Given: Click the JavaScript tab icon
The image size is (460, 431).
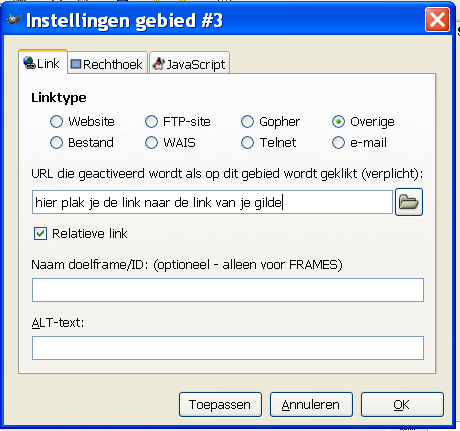Looking at the screenshot, I should tap(158, 64).
